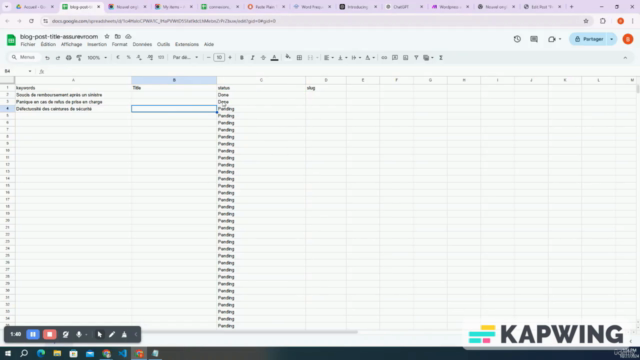Move document with folder icon
The width and height of the screenshot is (640, 360).
click(x=118, y=36)
